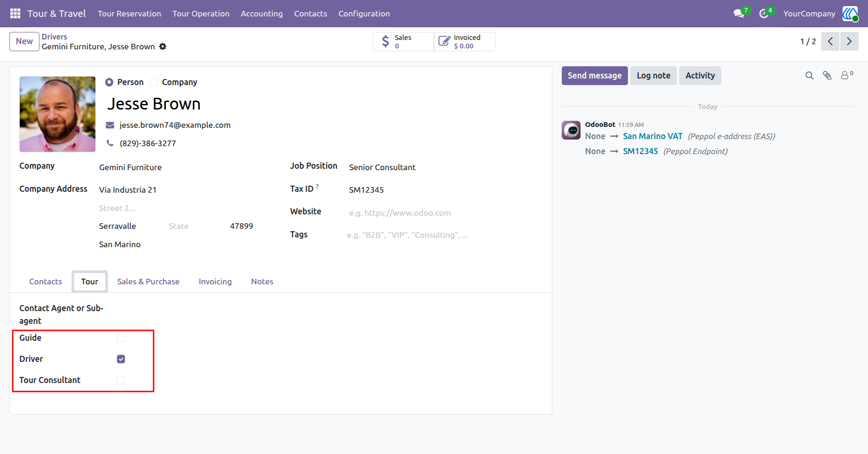Click the New button
Screen dimensions: 868x454
(x=24, y=41)
